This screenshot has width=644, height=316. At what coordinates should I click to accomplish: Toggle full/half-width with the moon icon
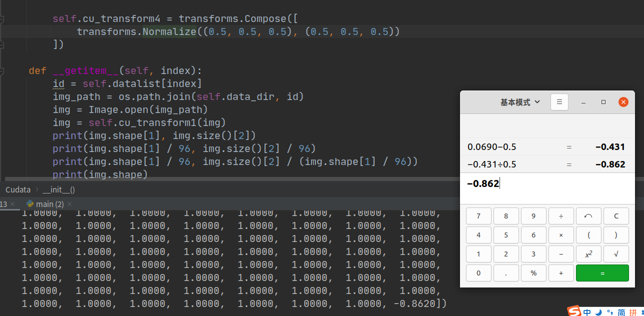tap(598, 311)
